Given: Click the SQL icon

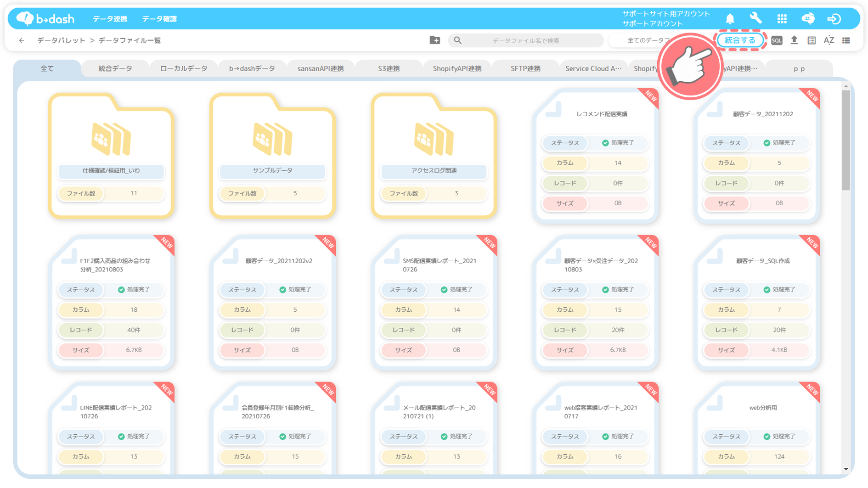Looking at the screenshot, I should click(777, 40).
